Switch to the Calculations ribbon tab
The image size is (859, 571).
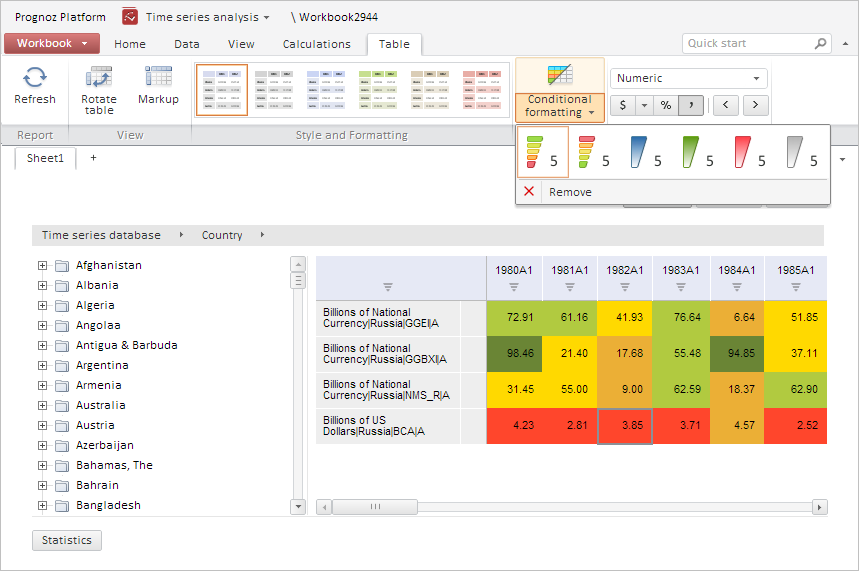pyautogui.click(x=316, y=44)
